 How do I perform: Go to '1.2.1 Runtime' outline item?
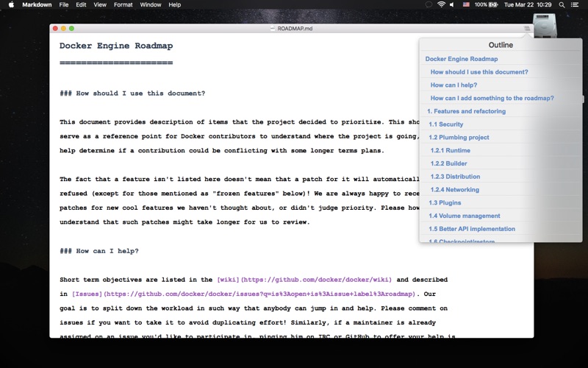tap(451, 150)
